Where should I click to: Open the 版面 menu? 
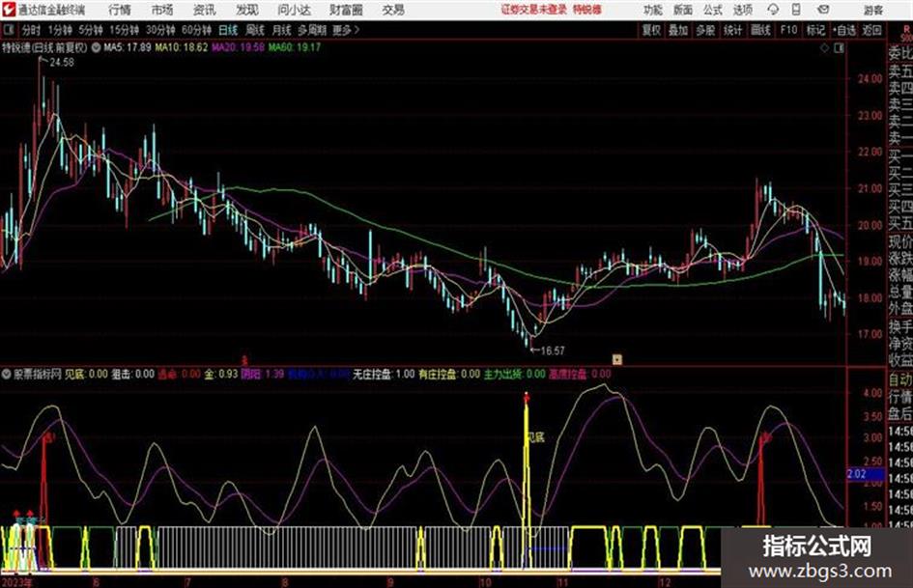tap(683, 10)
